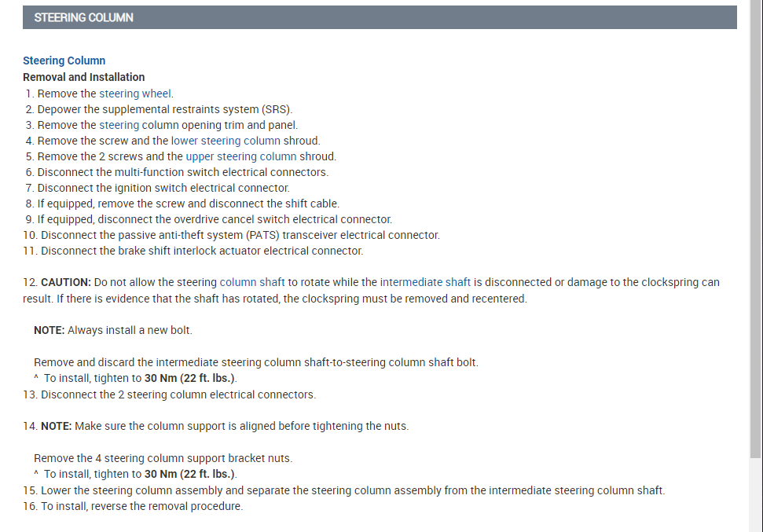Image resolution: width=763 pixels, height=532 pixels.
Task: Click the "Removal and Installation" subheading
Action: point(84,77)
